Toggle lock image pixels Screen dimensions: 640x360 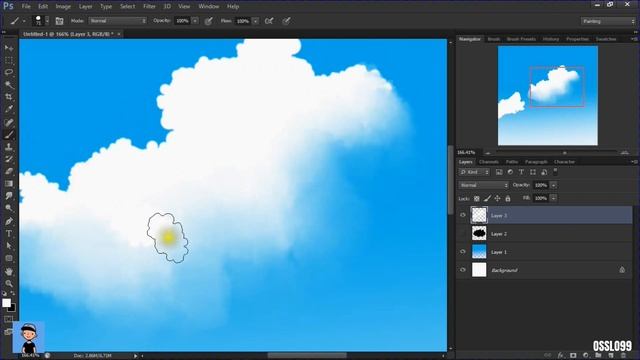click(x=487, y=199)
